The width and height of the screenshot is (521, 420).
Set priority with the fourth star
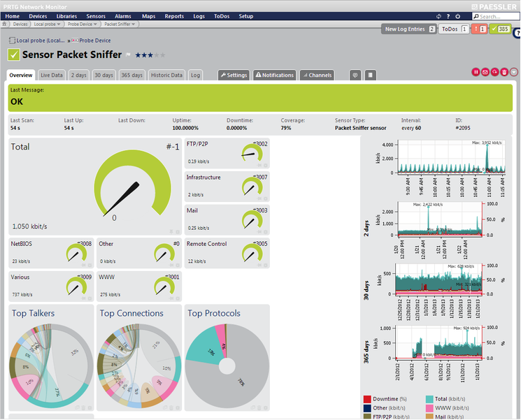[x=157, y=55]
